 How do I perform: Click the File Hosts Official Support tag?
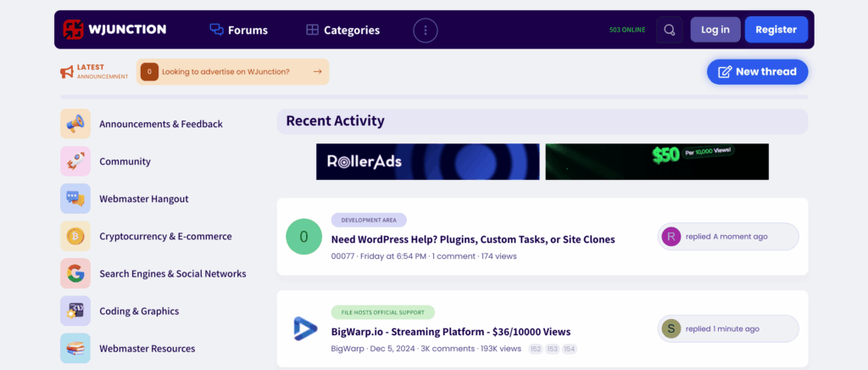click(x=383, y=312)
